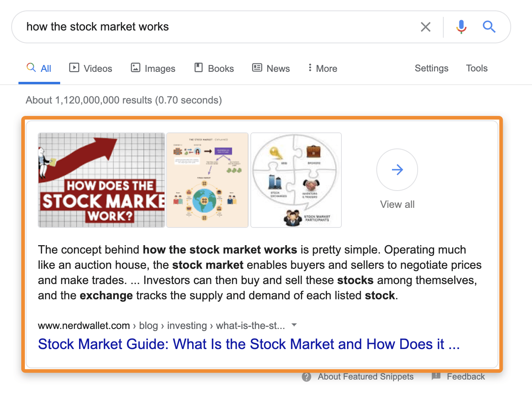This screenshot has width=532, height=402.
Task: Select the Images tab camera icon
Action: coord(136,68)
